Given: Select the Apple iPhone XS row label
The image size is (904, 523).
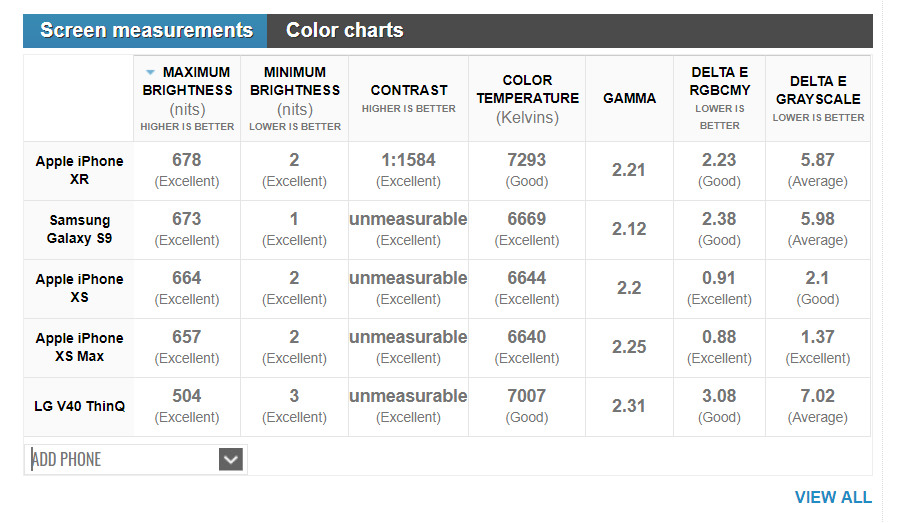Looking at the screenshot, I should [x=79, y=288].
